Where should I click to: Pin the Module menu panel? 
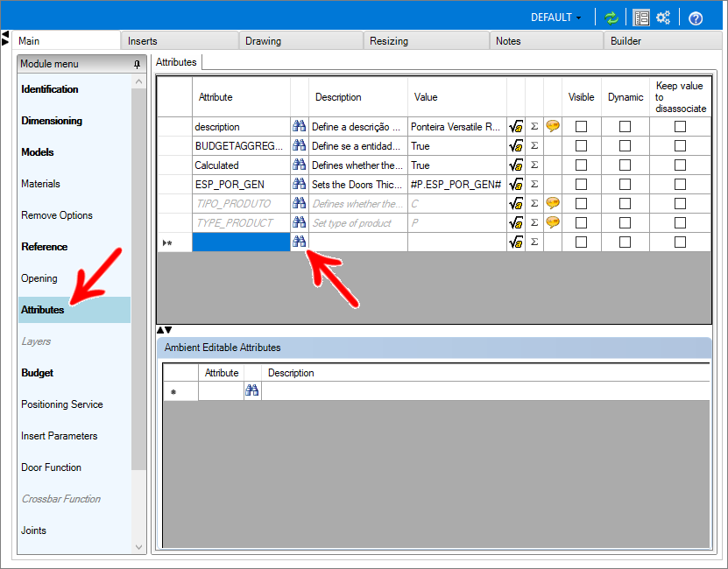point(137,64)
